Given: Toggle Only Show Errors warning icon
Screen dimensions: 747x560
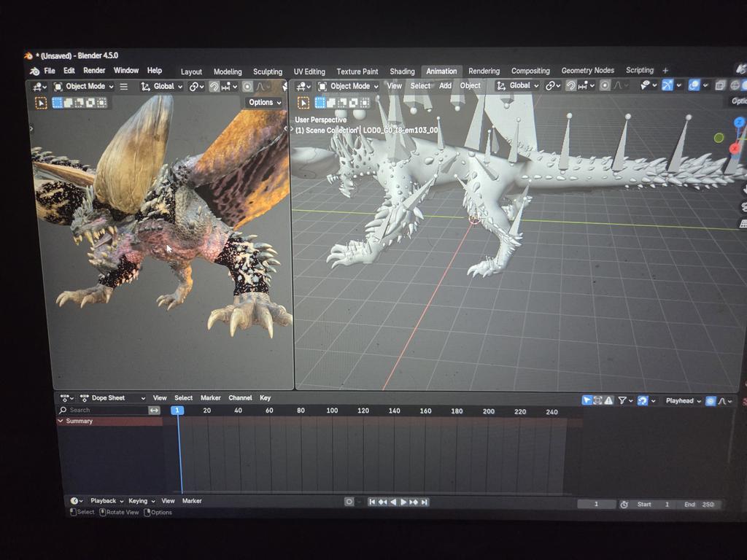Looking at the screenshot, I should pyautogui.click(x=609, y=401).
